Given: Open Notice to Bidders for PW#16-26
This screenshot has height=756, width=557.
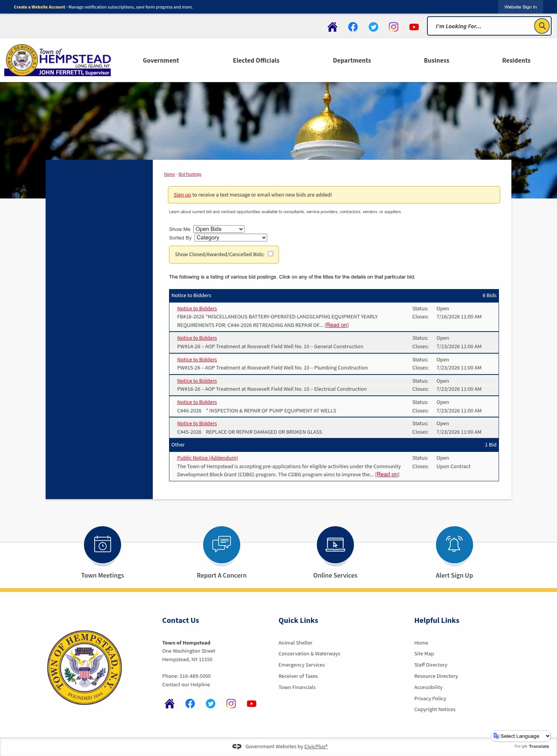Looking at the screenshot, I should (197, 381).
